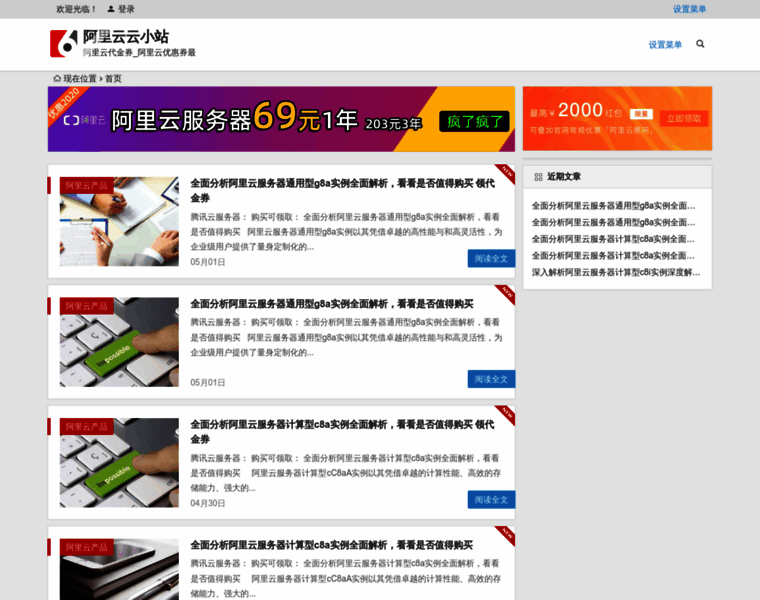
Task: Open first recent post link in sidebar
Action: 613,206
